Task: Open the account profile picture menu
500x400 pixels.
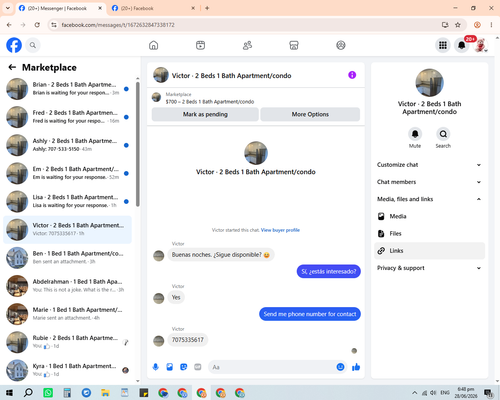Action: click(x=480, y=45)
